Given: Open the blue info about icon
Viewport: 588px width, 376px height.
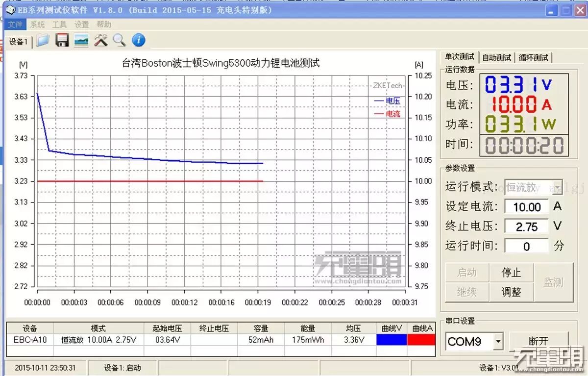Looking at the screenshot, I should (x=139, y=40).
